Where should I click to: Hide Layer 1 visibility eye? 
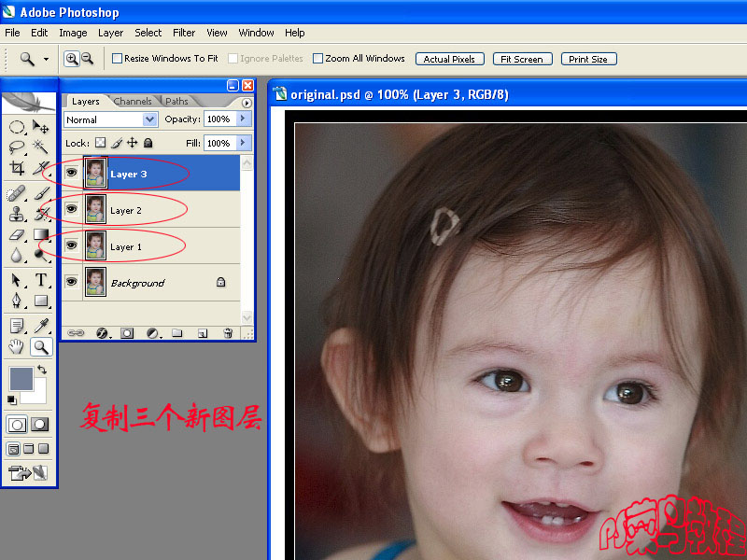click(72, 245)
